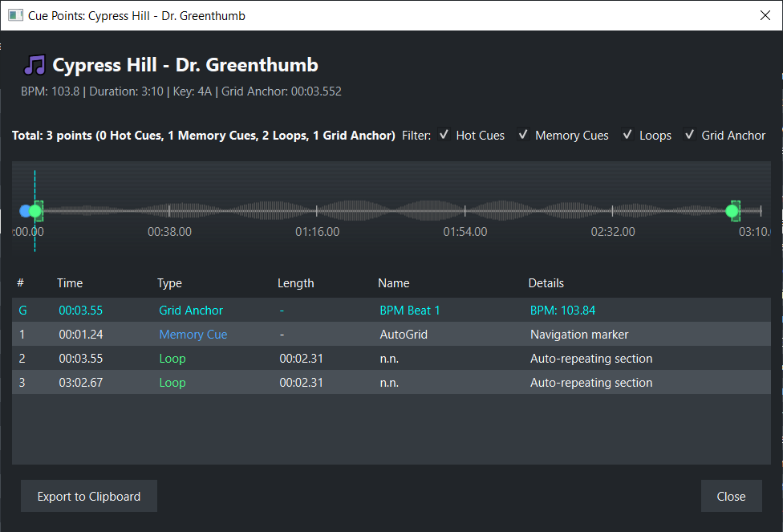This screenshot has width=783, height=532.
Task: Select Loop type cell in row 2
Action: [172, 358]
